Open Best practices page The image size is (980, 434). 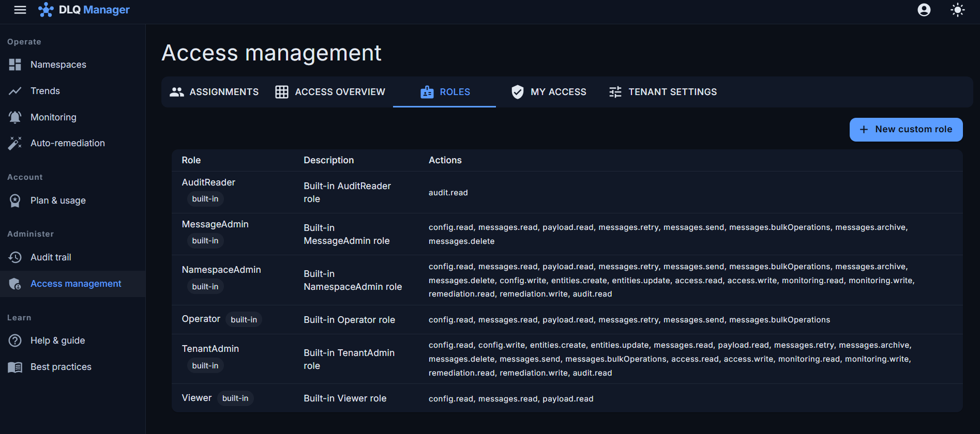(72, 367)
